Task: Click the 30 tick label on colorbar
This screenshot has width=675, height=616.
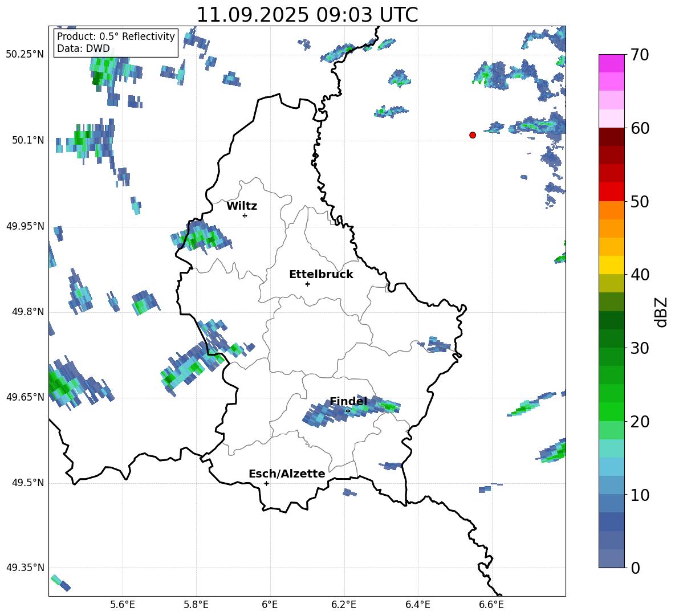Action: 640,348
